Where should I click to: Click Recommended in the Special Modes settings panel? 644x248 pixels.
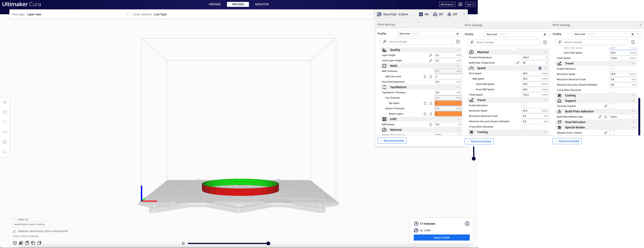(x=567, y=141)
